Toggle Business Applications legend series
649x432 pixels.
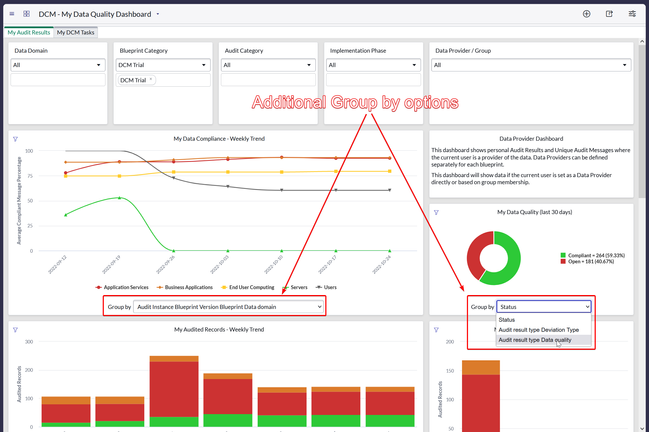(x=185, y=287)
